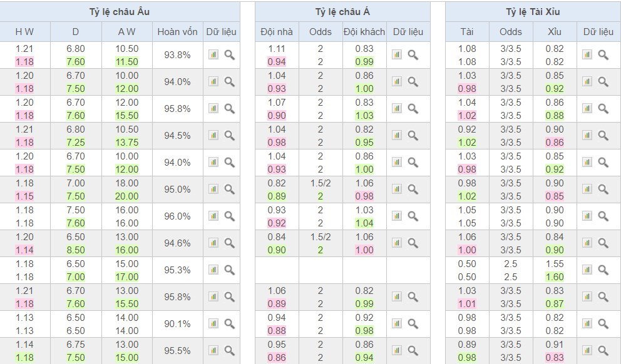Click magnifier in Tài Xỉu row with Tài 1.08

tap(603, 55)
